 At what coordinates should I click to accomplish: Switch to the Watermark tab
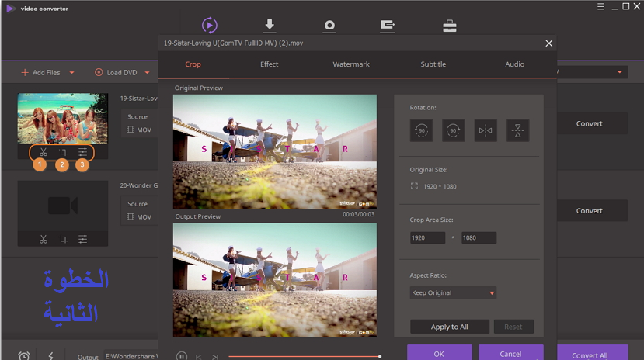(351, 64)
